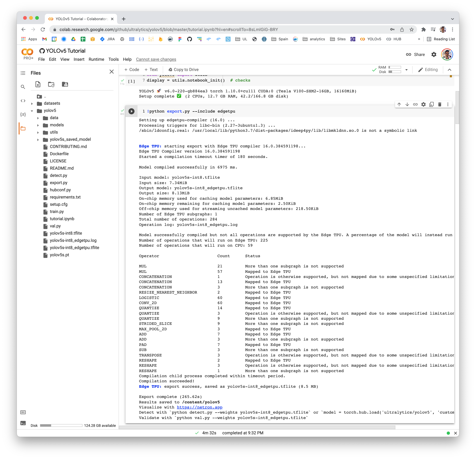Image resolution: width=476 pixels, height=459 pixels.
Task: Upload a file to session storage
Action: tap(38, 84)
